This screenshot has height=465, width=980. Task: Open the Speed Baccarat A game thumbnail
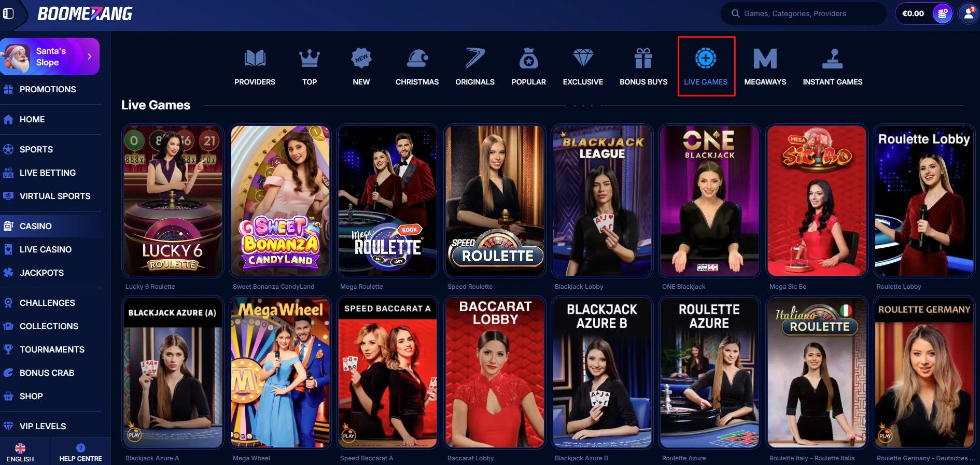coord(387,372)
